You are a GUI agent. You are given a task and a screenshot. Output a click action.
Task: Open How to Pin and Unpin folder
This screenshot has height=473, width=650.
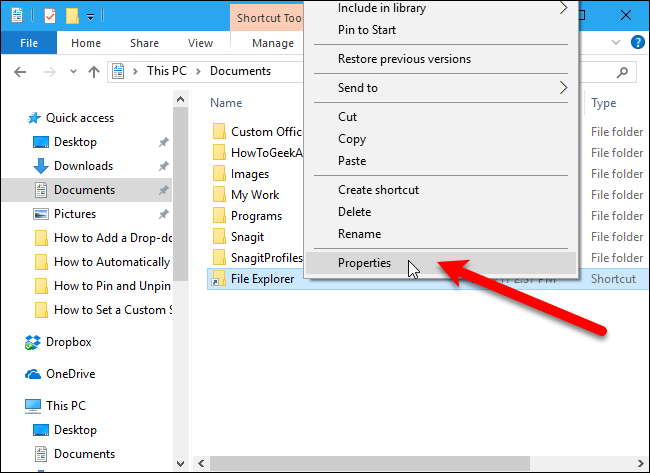pos(112,286)
